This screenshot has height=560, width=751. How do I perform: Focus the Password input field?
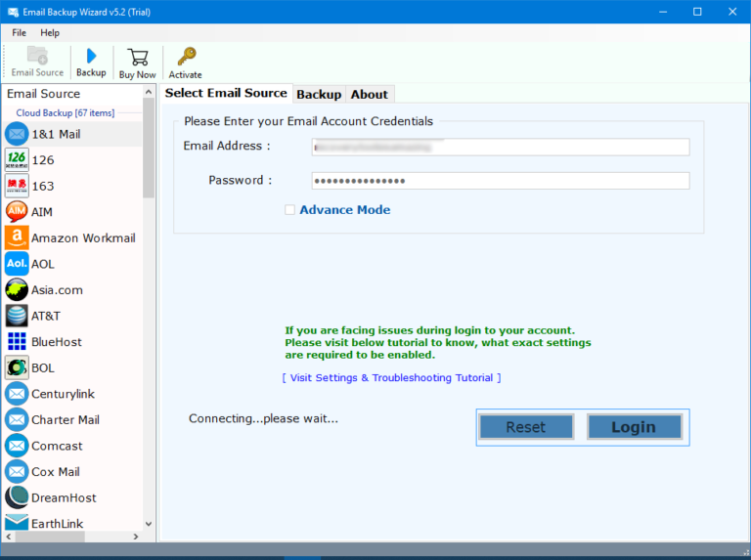(500, 181)
